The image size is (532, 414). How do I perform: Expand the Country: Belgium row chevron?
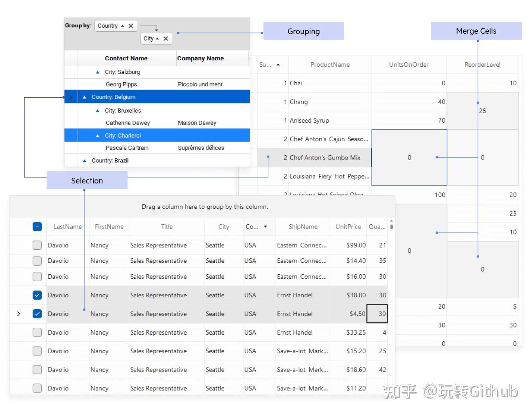coord(70,97)
